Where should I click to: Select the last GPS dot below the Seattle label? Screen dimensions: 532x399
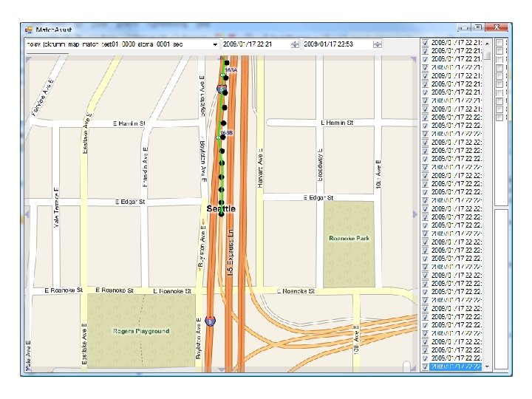221,214
